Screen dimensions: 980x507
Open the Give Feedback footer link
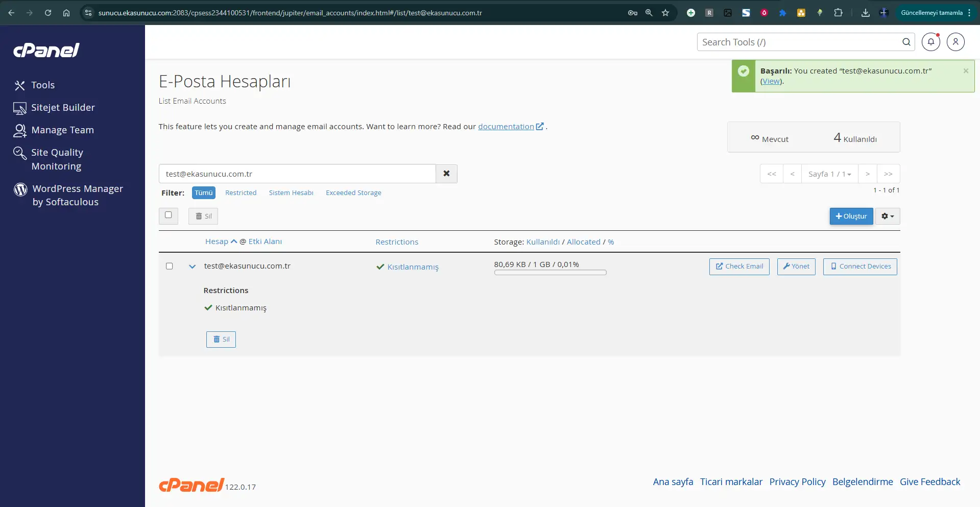(x=930, y=482)
